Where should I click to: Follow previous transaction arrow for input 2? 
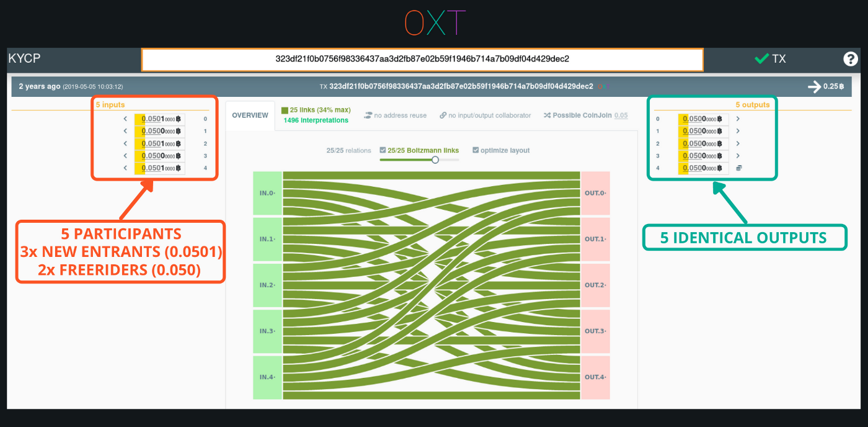(x=125, y=143)
